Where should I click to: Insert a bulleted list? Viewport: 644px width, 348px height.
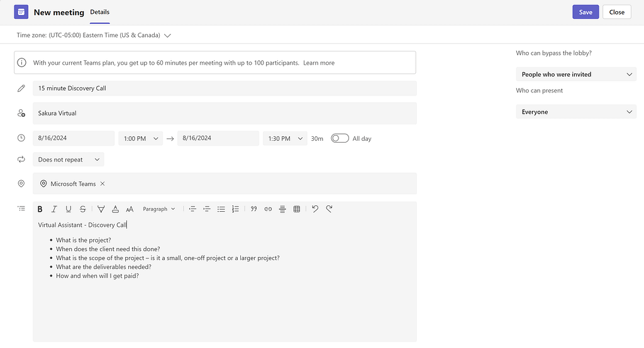click(x=221, y=209)
